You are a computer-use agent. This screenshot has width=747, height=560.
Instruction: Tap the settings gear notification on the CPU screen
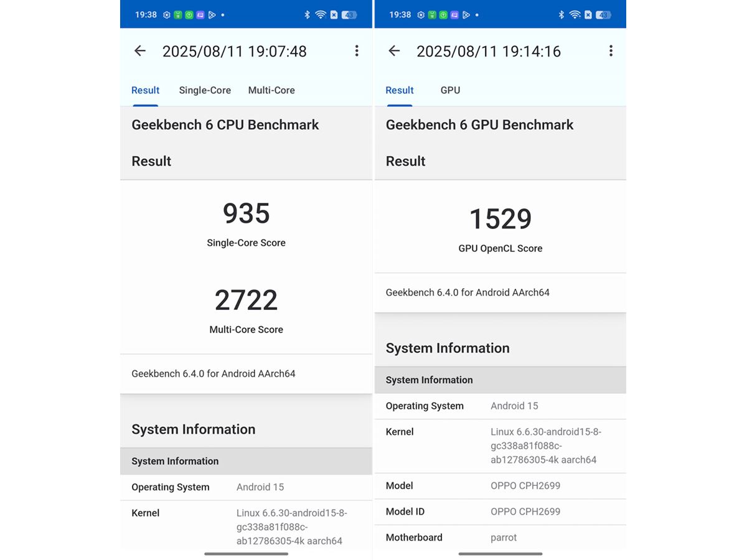167,14
